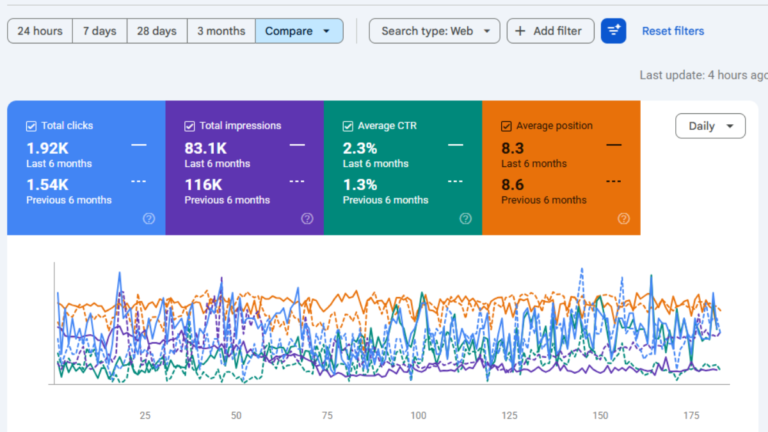Viewport: 768px width, 432px height.
Task: Click the 175 label on chart axis
Action: [692, 415]
